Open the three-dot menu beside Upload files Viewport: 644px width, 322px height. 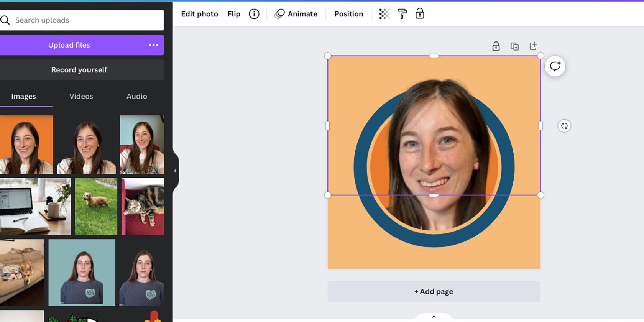pyautogui.click(x=153, y=45)
